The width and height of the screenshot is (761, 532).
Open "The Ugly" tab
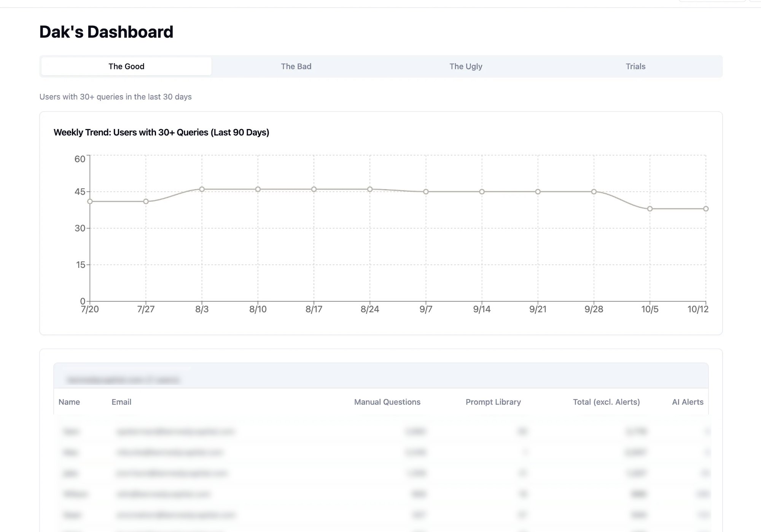coord(465,66)
